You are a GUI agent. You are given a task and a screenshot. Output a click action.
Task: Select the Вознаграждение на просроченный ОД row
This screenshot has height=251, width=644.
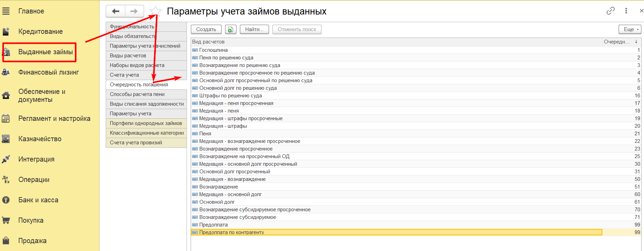[x=416, y=156]
